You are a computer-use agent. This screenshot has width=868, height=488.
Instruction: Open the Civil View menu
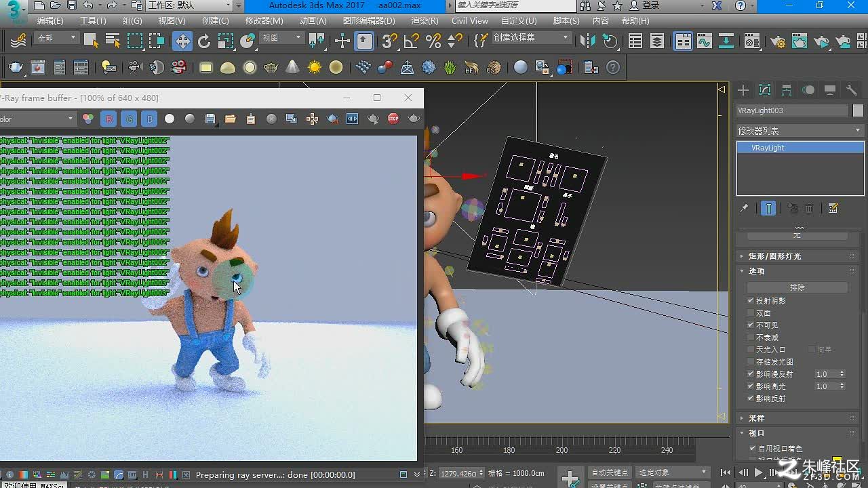click(x=470, y=21)
